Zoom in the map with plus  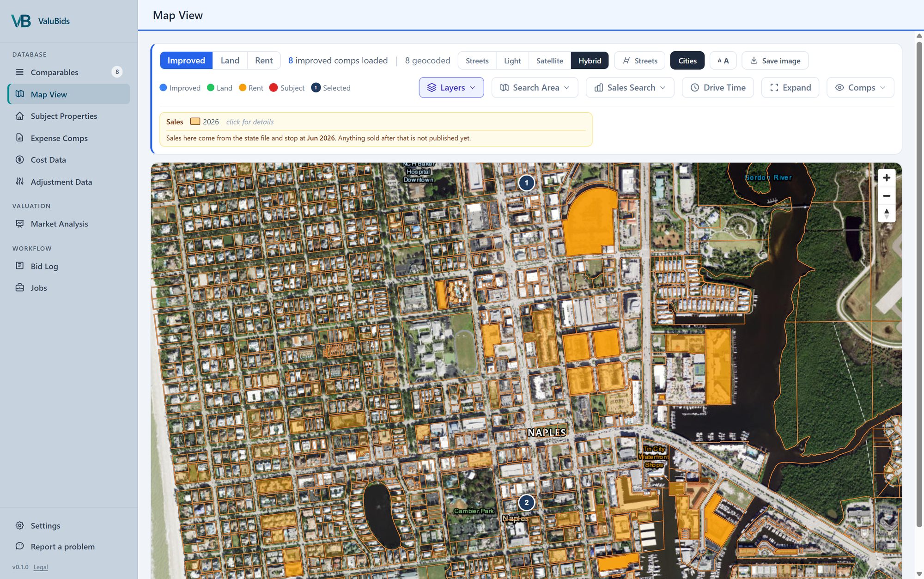tap(886, 177)
